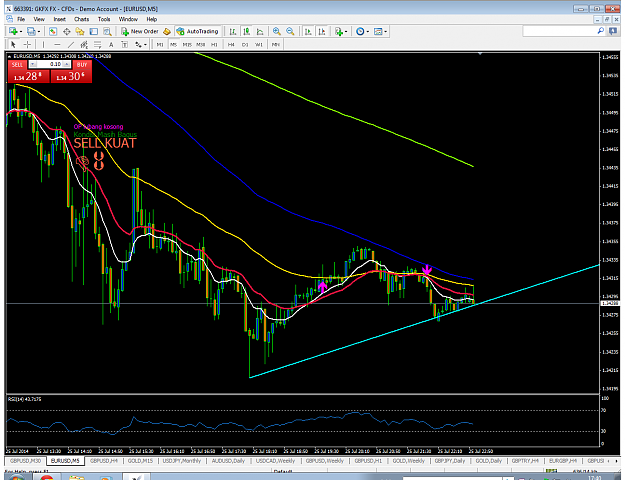Screen dimensions: 625x480
Task: Open the File menu
Action: 21,19
